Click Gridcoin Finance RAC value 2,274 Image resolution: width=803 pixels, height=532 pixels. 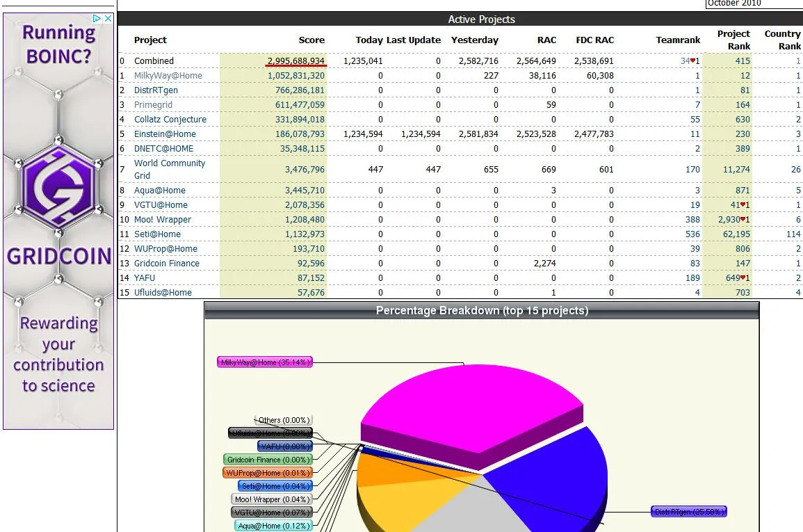coord(545,263)
